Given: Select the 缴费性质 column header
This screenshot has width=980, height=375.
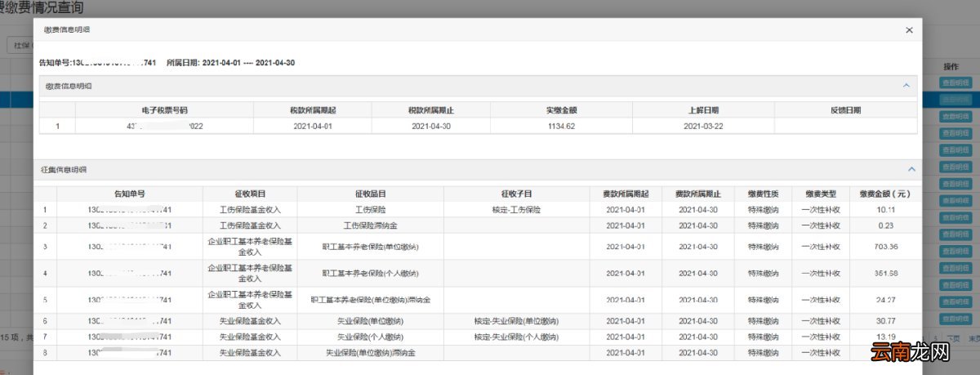Looking at the screenshot, I should coord(763,194).
